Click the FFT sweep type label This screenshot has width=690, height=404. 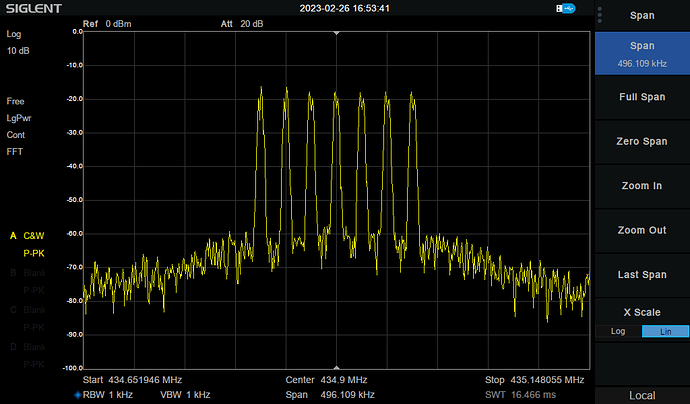tap(15, 152)
